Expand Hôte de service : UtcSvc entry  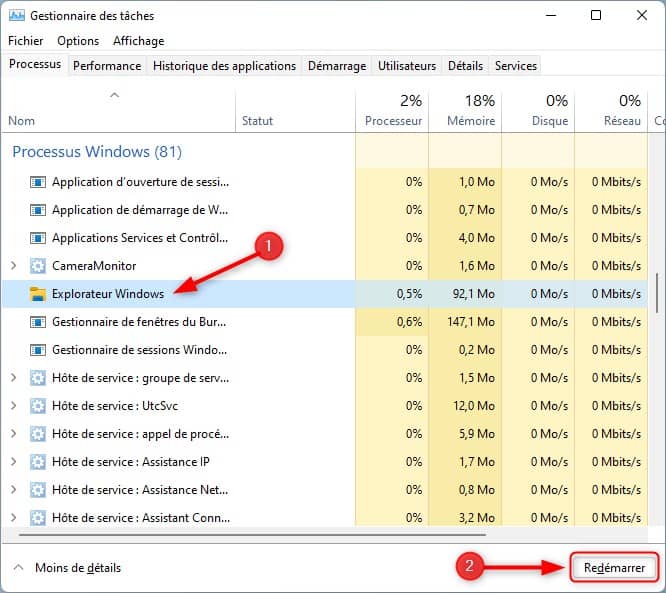coord(13,406)
